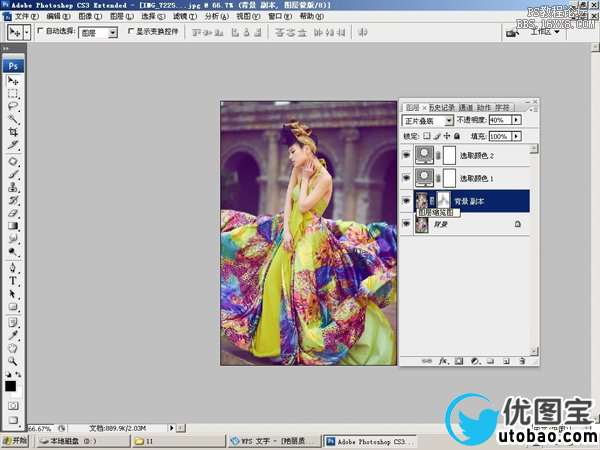Screen dimensions: 600x450
Task: Select the Pen tool
Action: point(13,268)
